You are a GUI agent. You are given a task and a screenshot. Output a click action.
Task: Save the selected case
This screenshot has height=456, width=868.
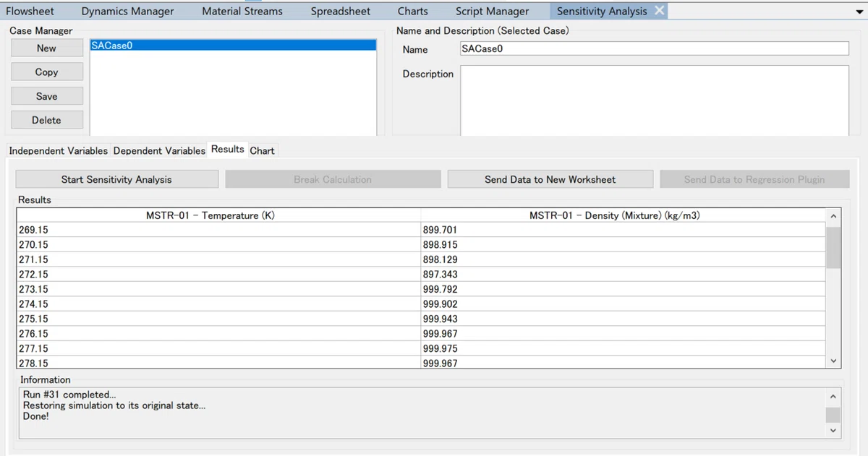[x=46, y=96]
